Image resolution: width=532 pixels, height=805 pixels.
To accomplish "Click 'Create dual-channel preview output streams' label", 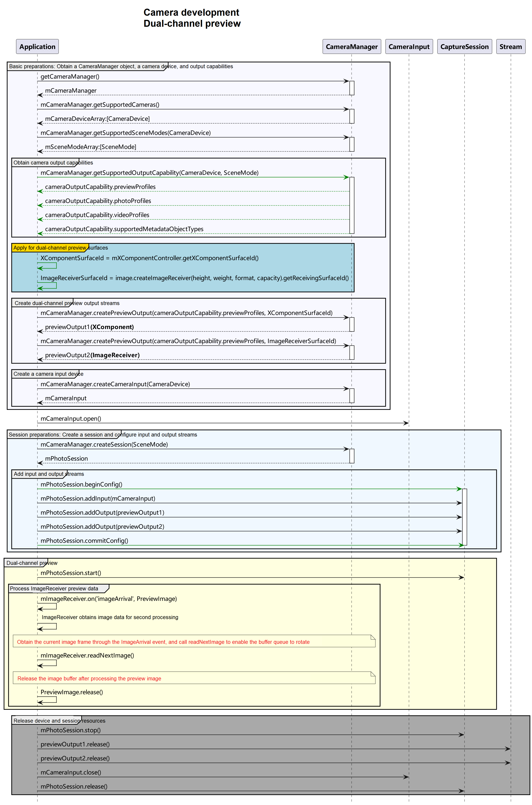I will click(x=67, y=303).
